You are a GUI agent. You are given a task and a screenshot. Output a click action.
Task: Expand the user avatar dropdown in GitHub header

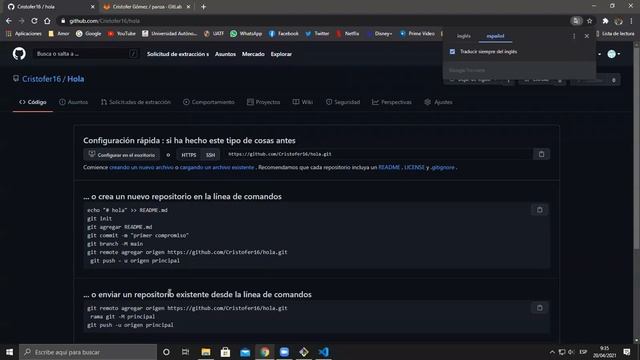pos(613,54)
